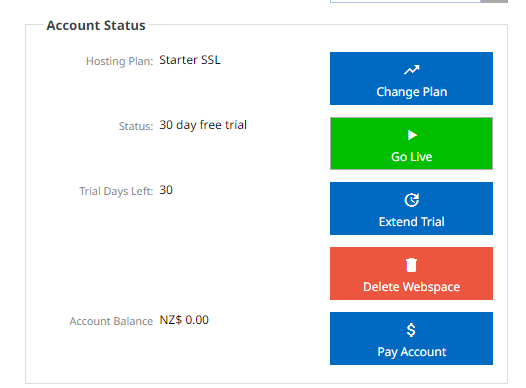Click the Account Balance label
Screen dimensions: 526x388
(x=111, y=321)
